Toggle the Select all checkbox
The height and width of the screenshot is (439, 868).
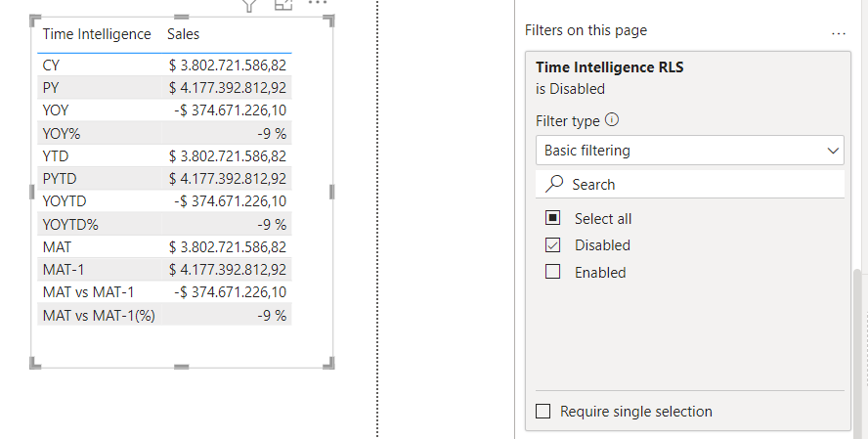[x=553, y=218]
